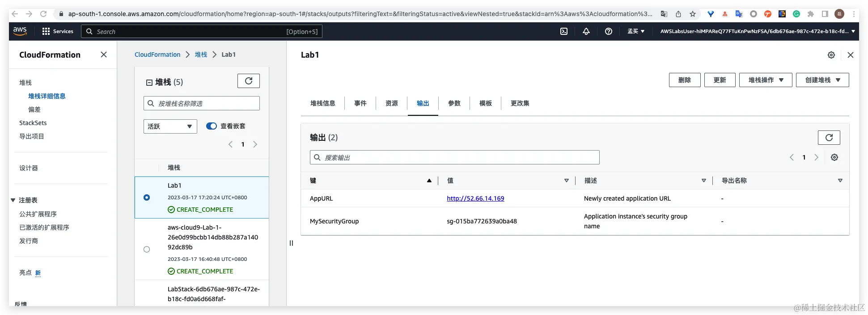Focus the AWS Search field
The height and width of the screenshot is (315, 868).
[x=202, y=31]
